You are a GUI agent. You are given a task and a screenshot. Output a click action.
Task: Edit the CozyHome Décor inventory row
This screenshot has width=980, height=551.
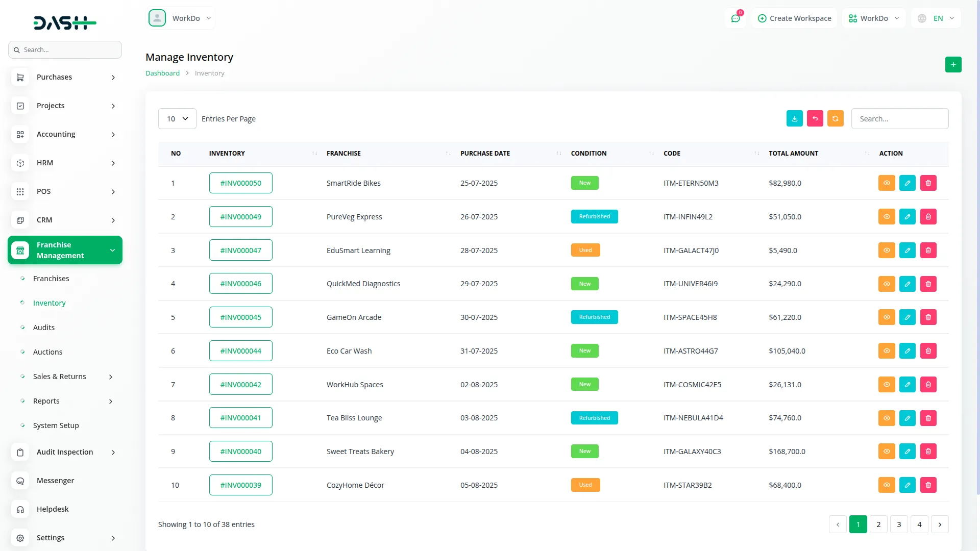point(907,485)
